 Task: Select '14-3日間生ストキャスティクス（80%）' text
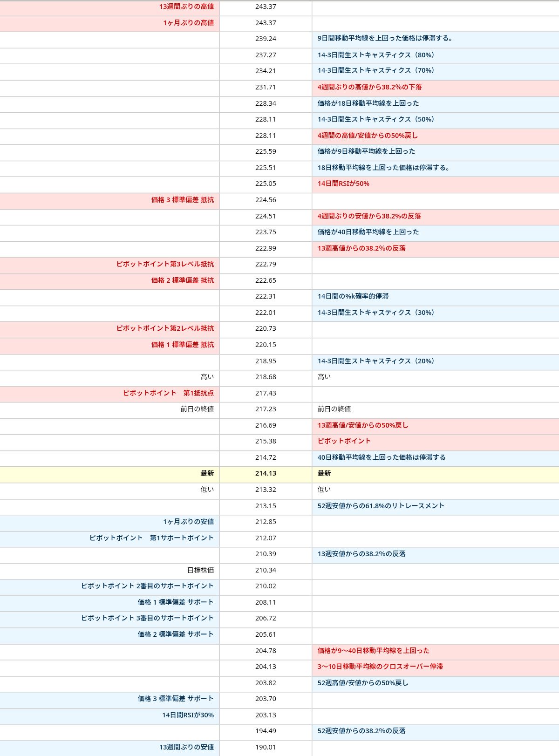pyautogui.click(x=377, y=55)
